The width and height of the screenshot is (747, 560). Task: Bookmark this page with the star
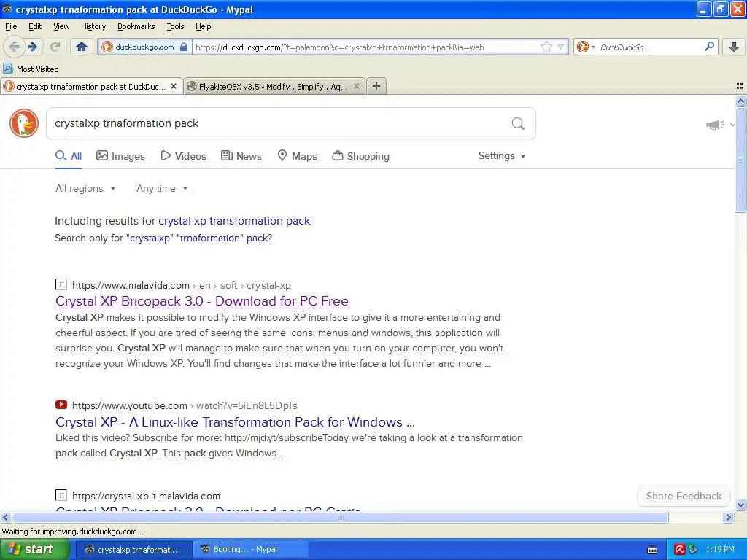(546, 47)
